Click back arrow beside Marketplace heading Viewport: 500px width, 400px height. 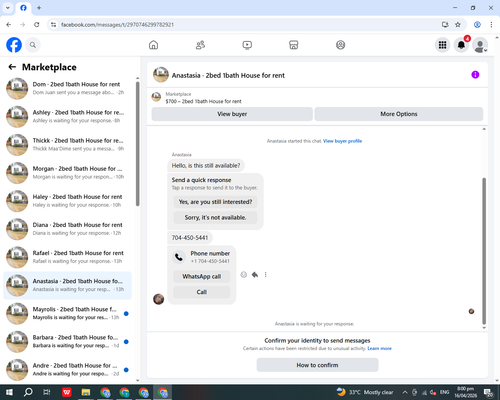pos(12,67)
